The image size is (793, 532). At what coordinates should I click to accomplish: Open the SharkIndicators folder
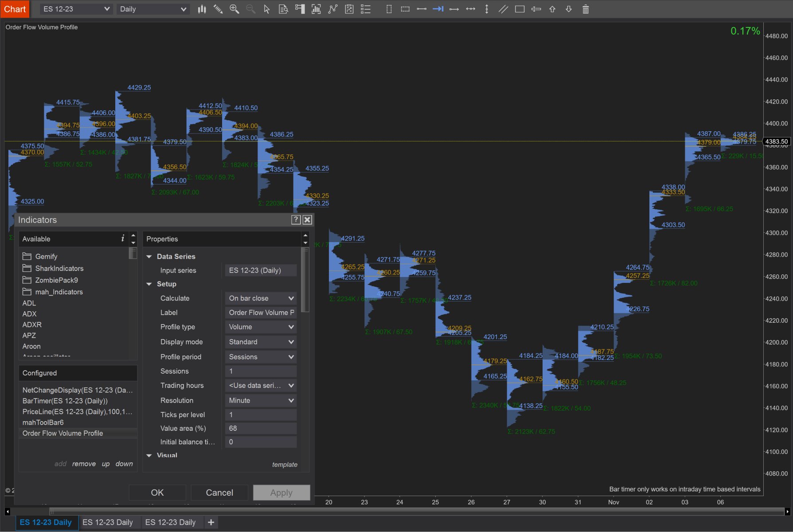click(x=53, y=269)
